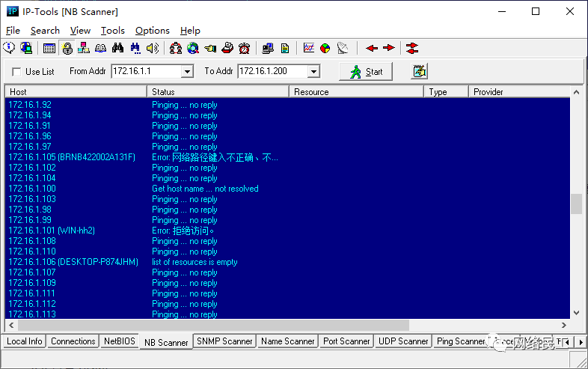Click the vertical scrollbar thumb
The height and width of the screenshot is (369, 588).
point(576,204)
